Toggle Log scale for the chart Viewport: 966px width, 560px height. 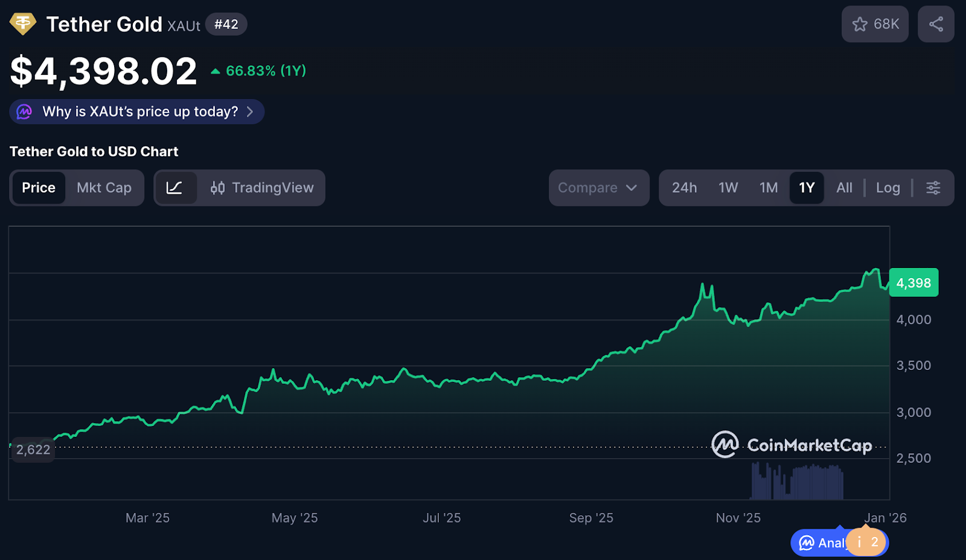click(888, 188)
